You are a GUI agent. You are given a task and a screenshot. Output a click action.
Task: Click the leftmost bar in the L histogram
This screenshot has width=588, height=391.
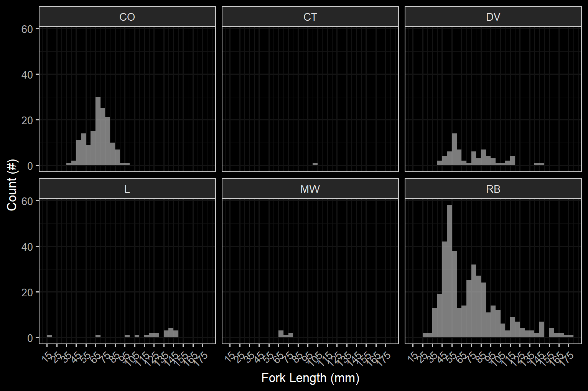click(49, 336)
